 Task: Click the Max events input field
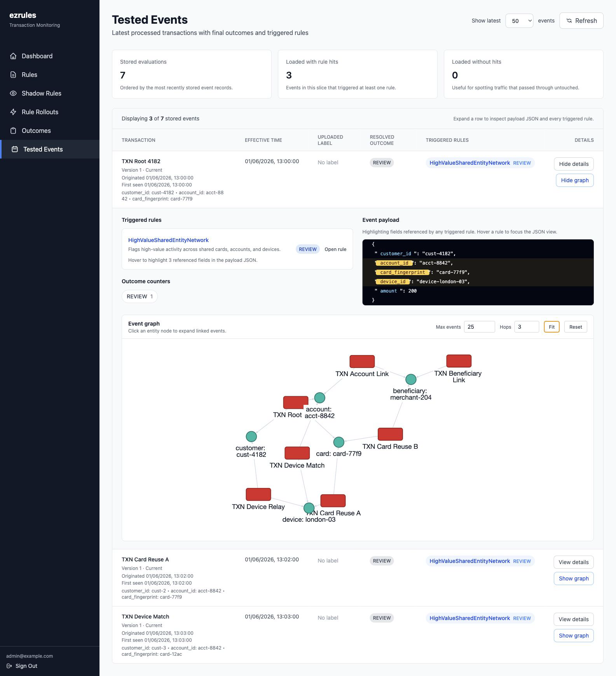(479, 327)
